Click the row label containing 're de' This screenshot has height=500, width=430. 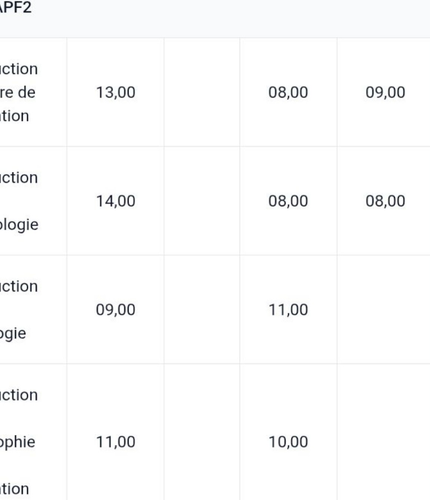(19, 92)
